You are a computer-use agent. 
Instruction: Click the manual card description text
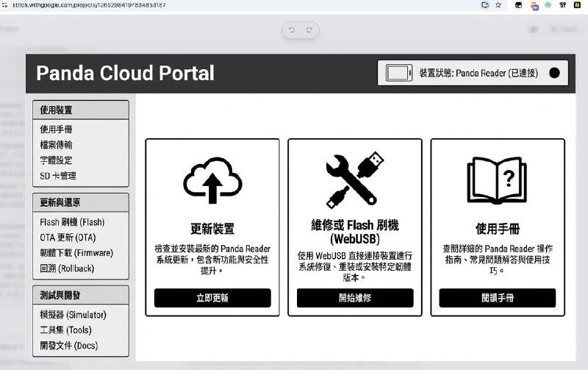[x=498, y=260]
